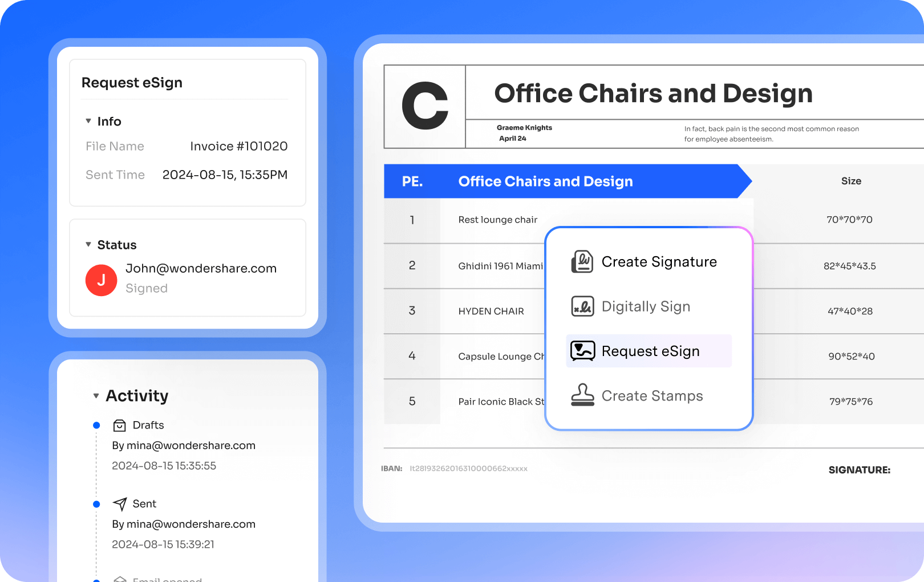Click size cell 70*70*70
The width and height of the screenshot is (924, 582).
point(850,220)
